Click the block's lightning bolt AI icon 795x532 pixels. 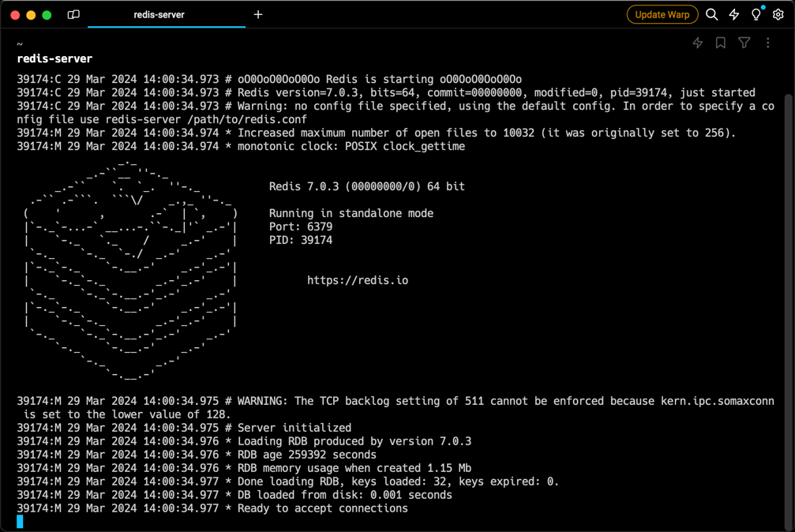coord(698,43)
